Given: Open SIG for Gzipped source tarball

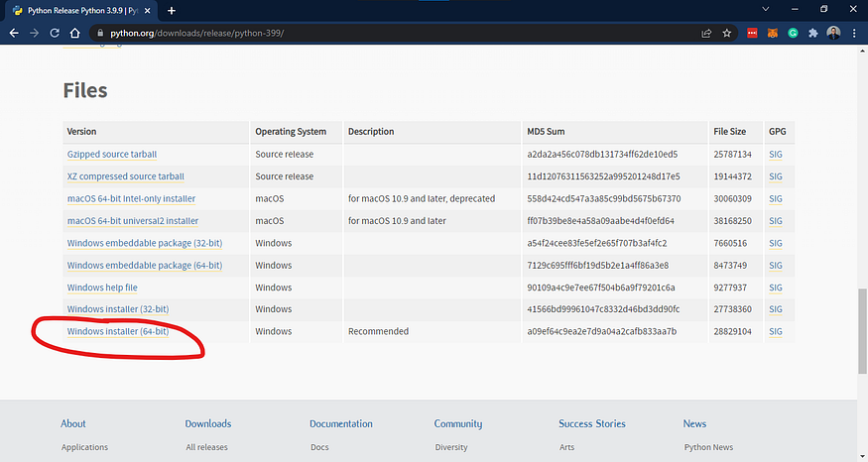Looking at the screenshot, I should tap(776, 155).
